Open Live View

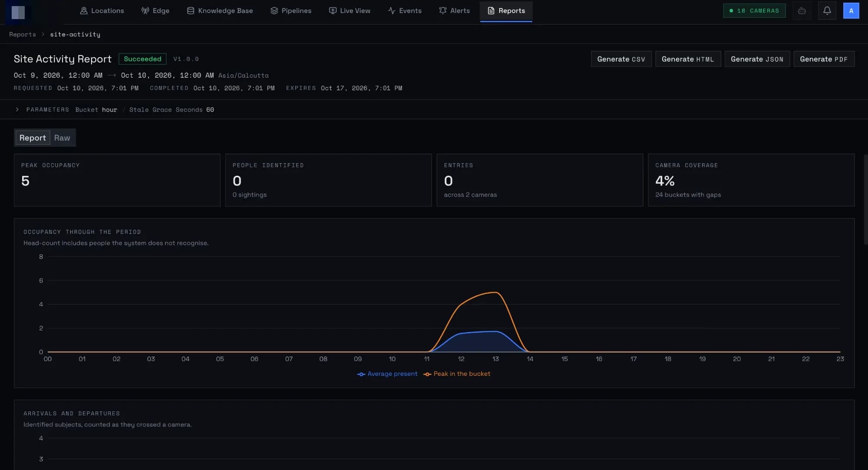point(350,10)
